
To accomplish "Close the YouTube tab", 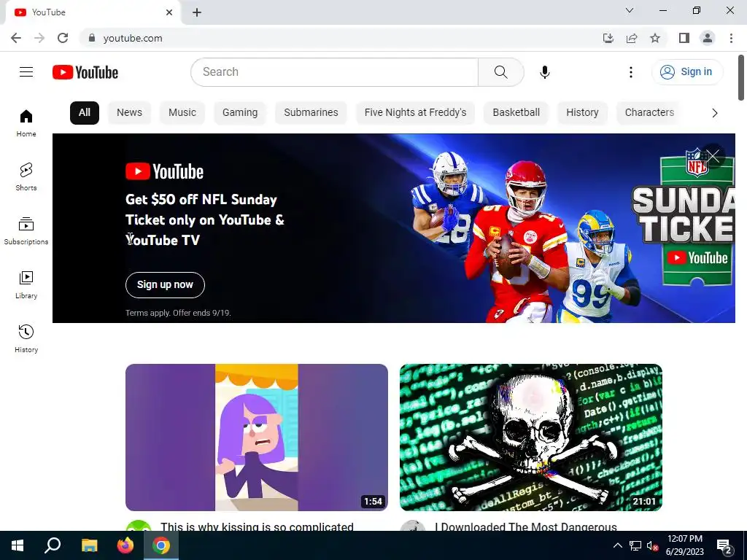I will [169, 12].
